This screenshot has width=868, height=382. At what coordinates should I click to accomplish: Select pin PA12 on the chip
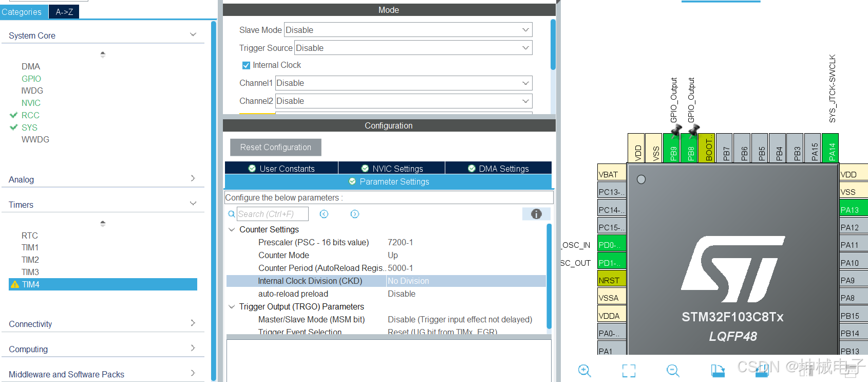coord(853,225)
